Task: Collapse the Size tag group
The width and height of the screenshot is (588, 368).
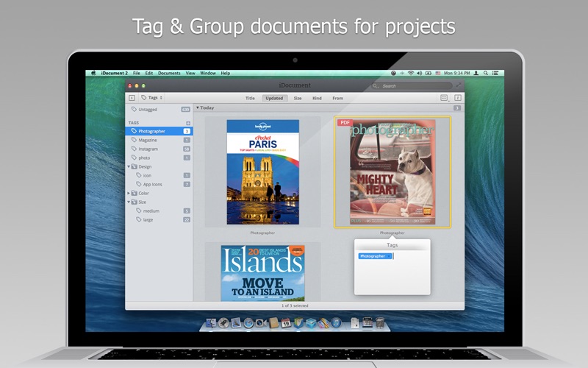Action: 129,202
